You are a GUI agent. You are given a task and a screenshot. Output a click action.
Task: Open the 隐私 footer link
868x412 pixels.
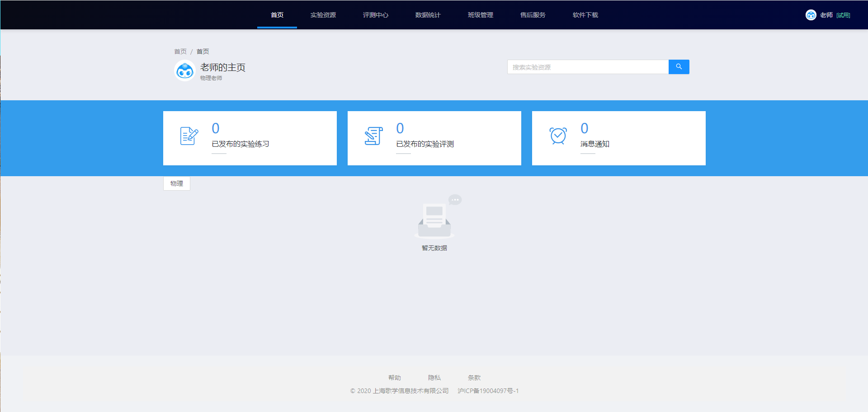tap(434, 378)
